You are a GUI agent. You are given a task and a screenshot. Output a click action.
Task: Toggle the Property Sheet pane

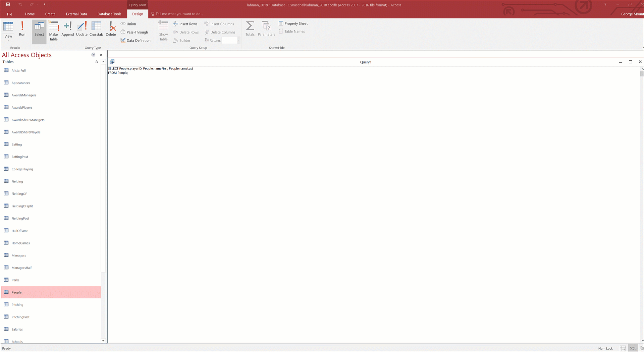(293, 23)
